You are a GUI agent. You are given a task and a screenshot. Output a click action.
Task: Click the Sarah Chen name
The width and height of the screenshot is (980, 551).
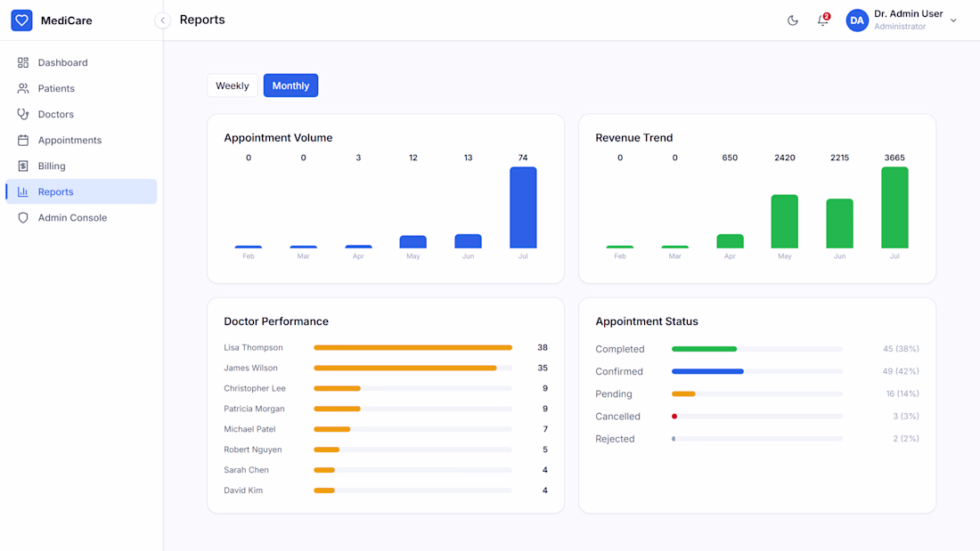(246, 470)
